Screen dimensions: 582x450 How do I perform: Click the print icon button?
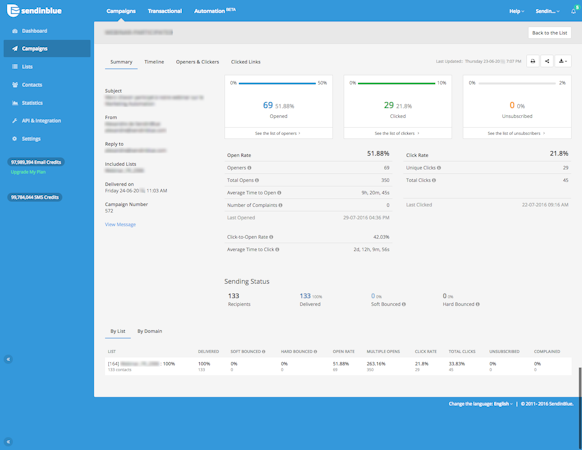point(533,61)
